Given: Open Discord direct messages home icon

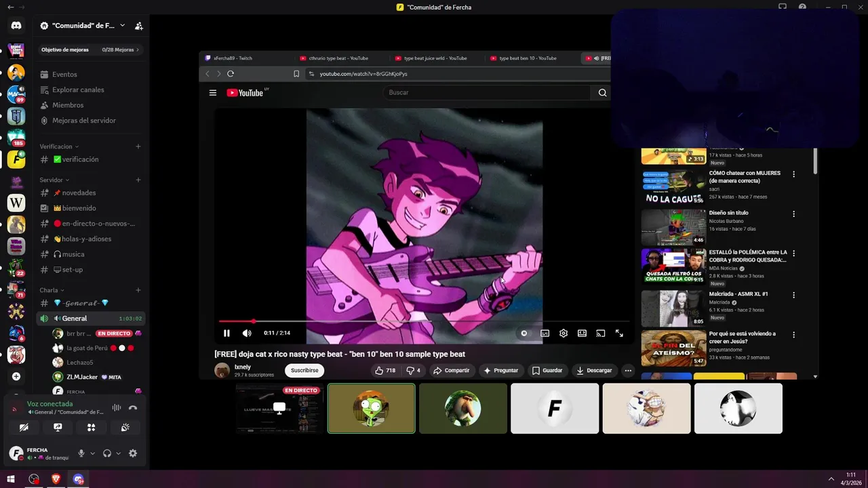Looking at the screenshot, I should coord(16,25).
